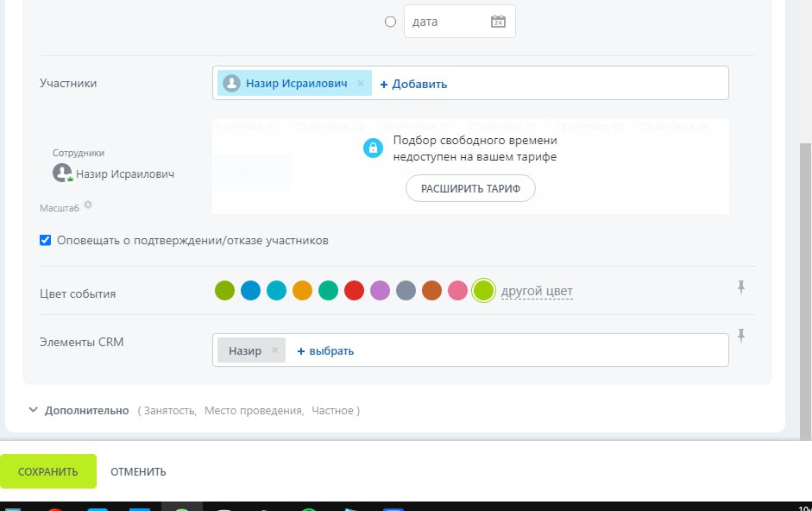Toggle Оповещать о подтверждении/отказе участников checkbox

(46, 240)
